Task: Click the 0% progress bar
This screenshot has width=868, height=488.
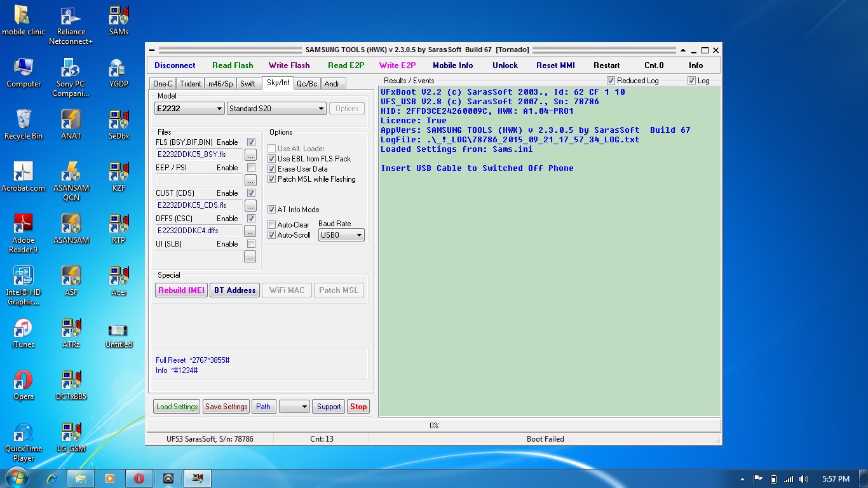Action: (x=434, y=426)
